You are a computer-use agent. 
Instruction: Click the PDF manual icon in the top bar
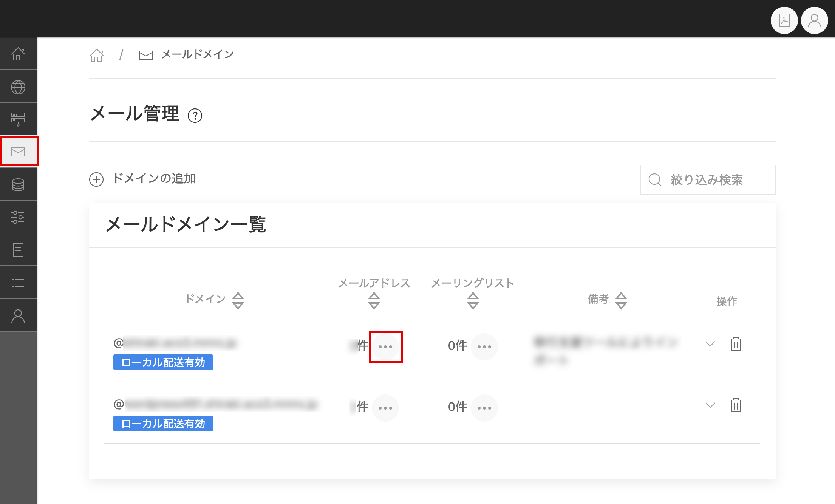[x=784, y=21]
